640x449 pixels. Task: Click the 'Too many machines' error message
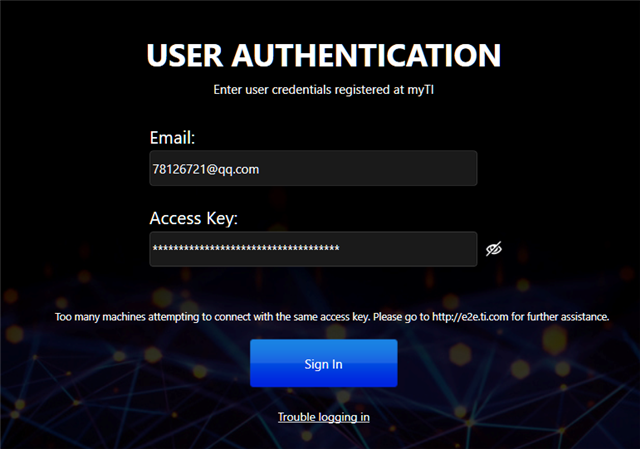tap(332, 317)
